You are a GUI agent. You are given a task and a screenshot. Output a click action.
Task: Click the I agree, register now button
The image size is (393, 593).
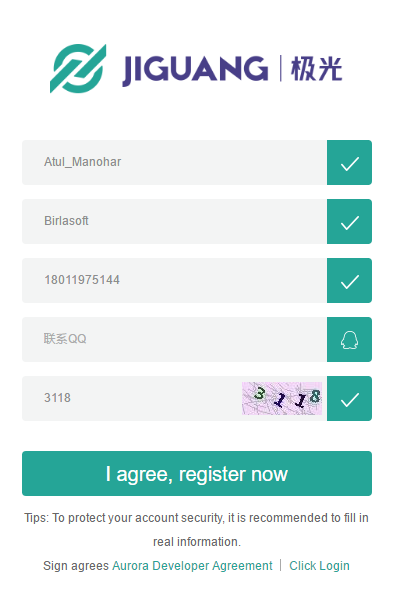pos(197,473)
